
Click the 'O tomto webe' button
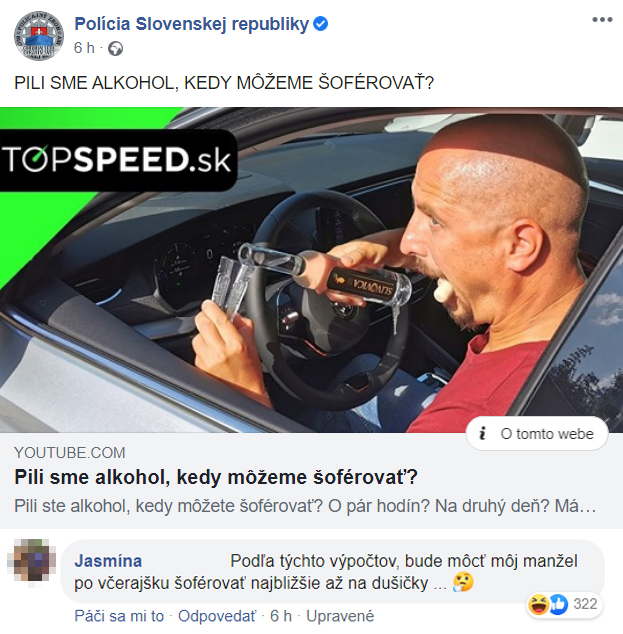point(537,434)
